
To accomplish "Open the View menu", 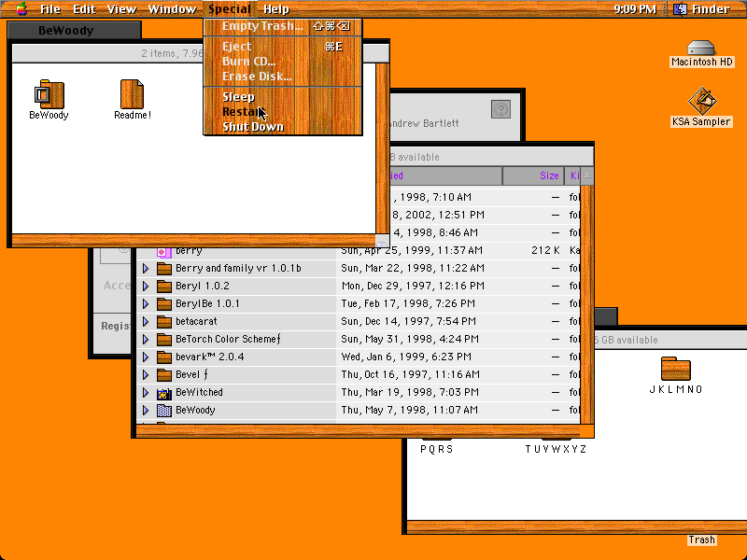I will pos(121,9).
